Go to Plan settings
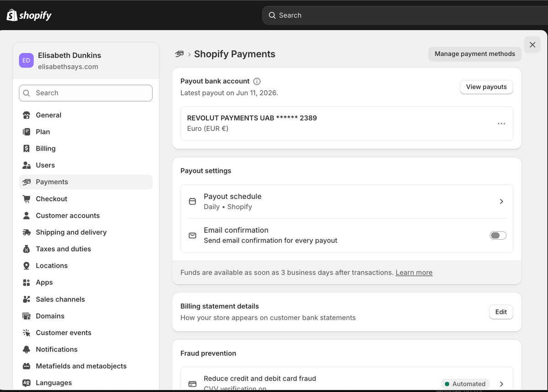Image resolution: width=548 pixels, height=392 pixels. coord(86,132)
